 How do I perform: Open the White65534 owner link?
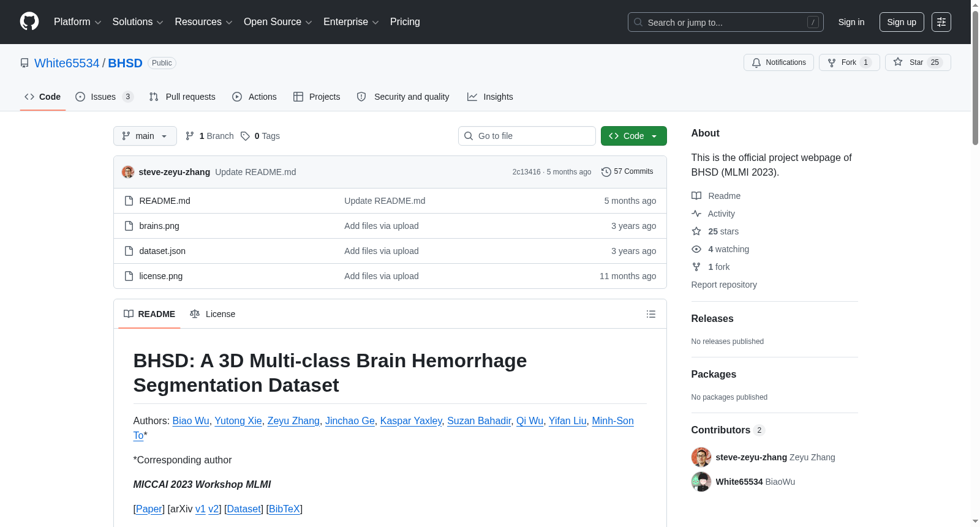pyautogui.click(x=67, y=63)
